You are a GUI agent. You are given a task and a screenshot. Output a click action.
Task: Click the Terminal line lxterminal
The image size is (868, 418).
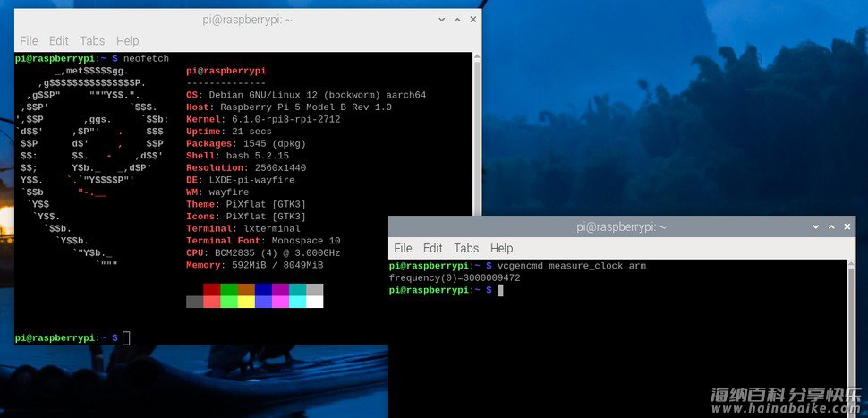click(243, 229)
